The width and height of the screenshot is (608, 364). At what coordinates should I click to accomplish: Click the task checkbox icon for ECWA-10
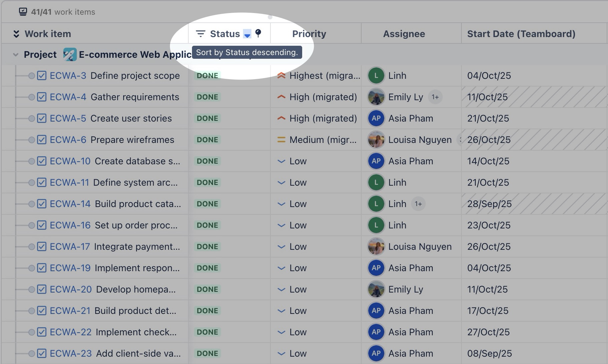(x=42, y=161)
